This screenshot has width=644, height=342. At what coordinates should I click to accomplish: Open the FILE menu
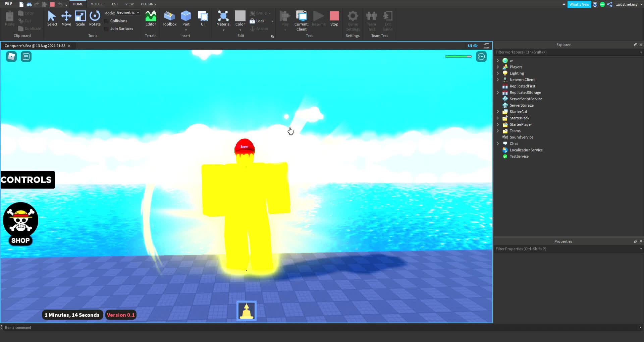[x=9, y=4]
